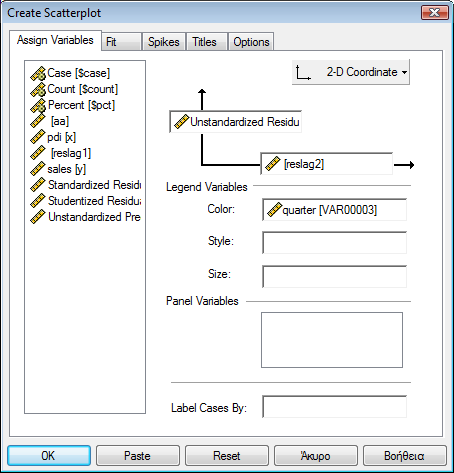Open the Fit tab
Image resolution: width=454 pixels, height=473 pixels.
pyautogui.click(x=122, y=42)
